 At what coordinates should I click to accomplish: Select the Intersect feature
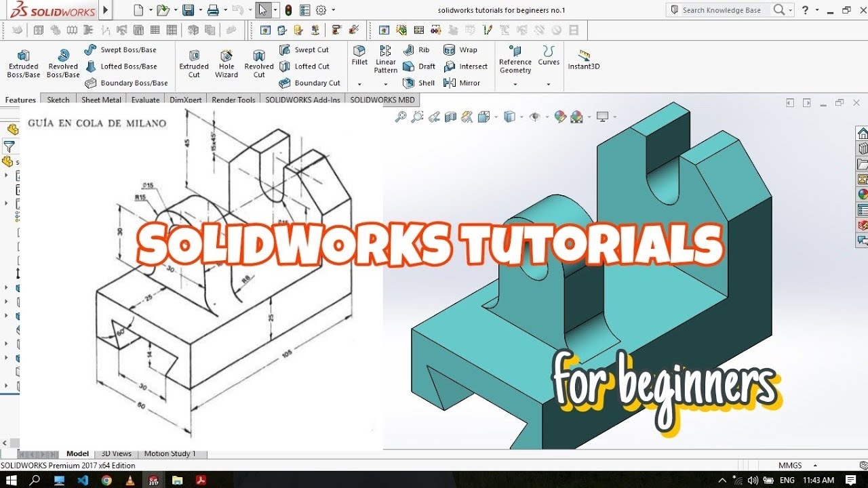coord(466,66)
